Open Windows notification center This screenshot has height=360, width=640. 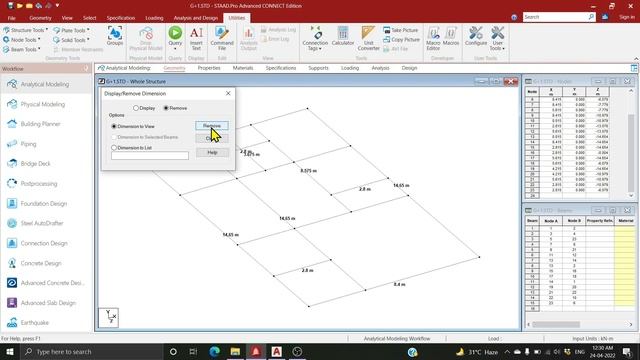(x=627, y=351)
